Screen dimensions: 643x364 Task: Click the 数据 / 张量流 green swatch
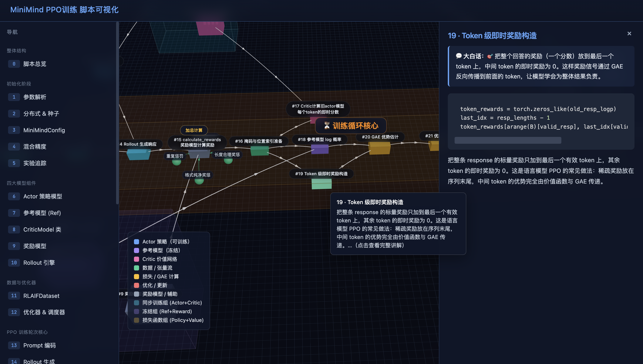(x=137, y=268)
